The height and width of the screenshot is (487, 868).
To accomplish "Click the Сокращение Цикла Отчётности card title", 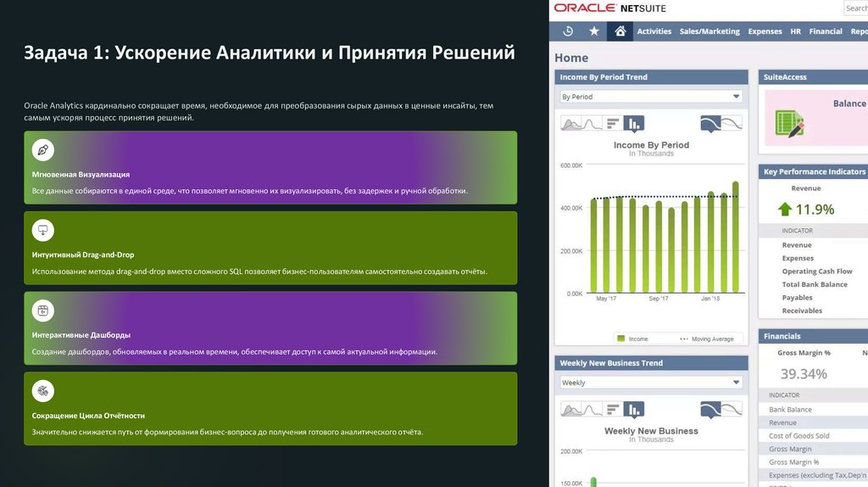I will point(88,416).
